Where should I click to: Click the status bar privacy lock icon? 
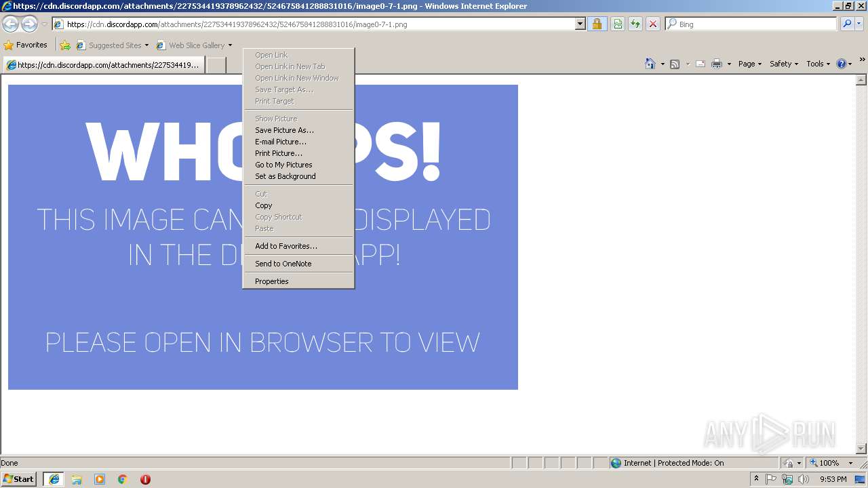[x=789, y=463]
